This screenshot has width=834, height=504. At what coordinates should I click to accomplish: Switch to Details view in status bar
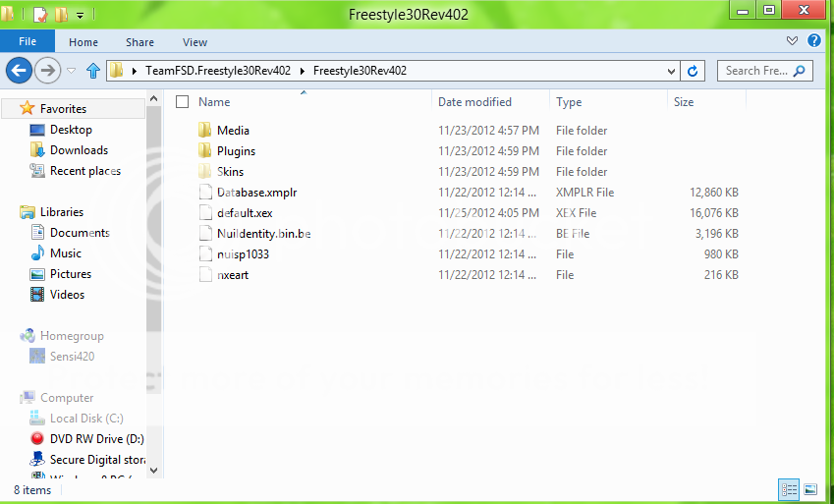[x=789, y=489]
